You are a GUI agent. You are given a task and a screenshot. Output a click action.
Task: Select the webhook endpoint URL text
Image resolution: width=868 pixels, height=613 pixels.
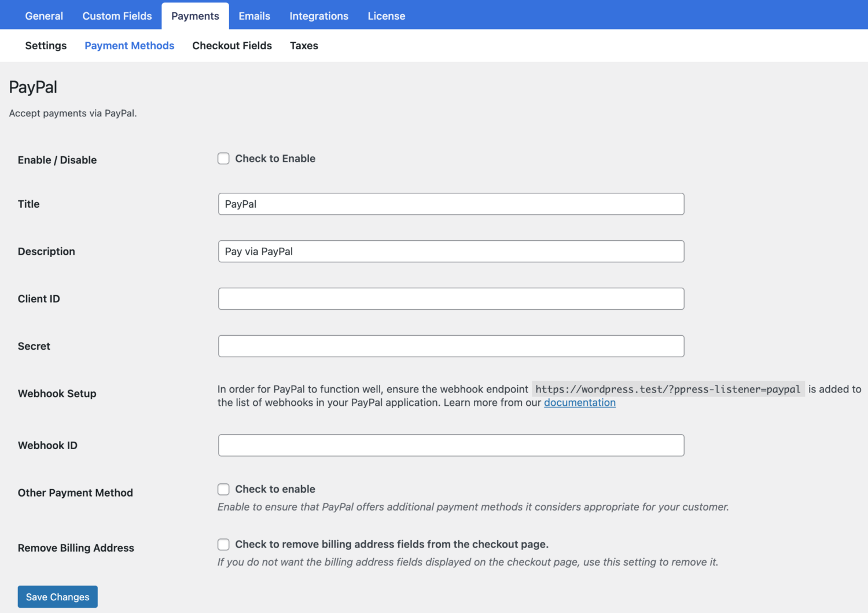tap(668, 389)
